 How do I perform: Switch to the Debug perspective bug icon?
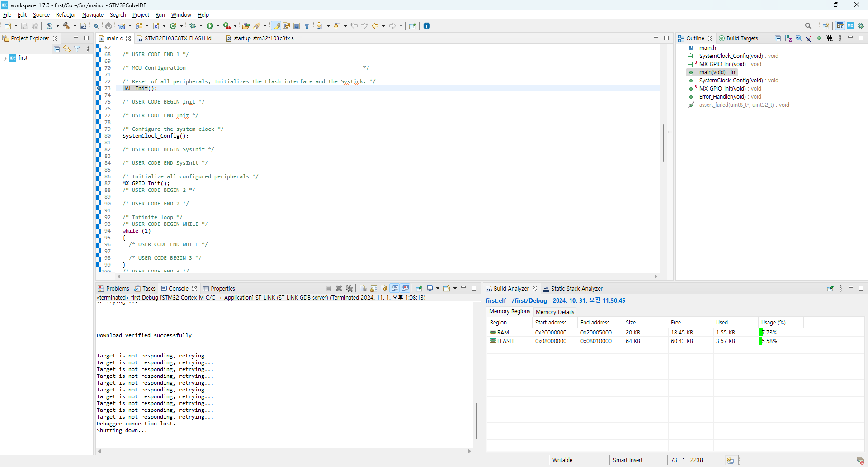click(x=861, y=26)
